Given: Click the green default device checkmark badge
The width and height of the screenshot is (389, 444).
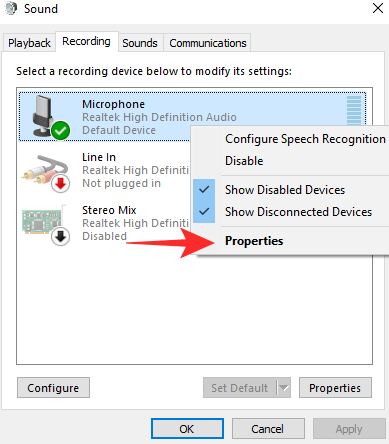Looking at the screenshot, I should 60,130.
